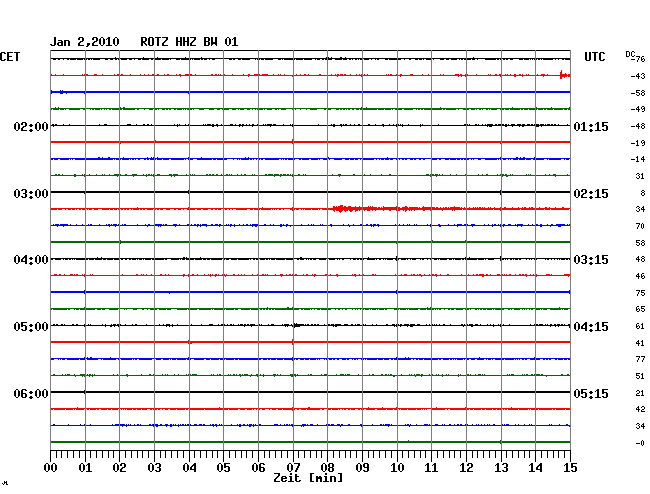Select minute '02' on the time axis
Viewport: 650px width, 494px height.
119,467
